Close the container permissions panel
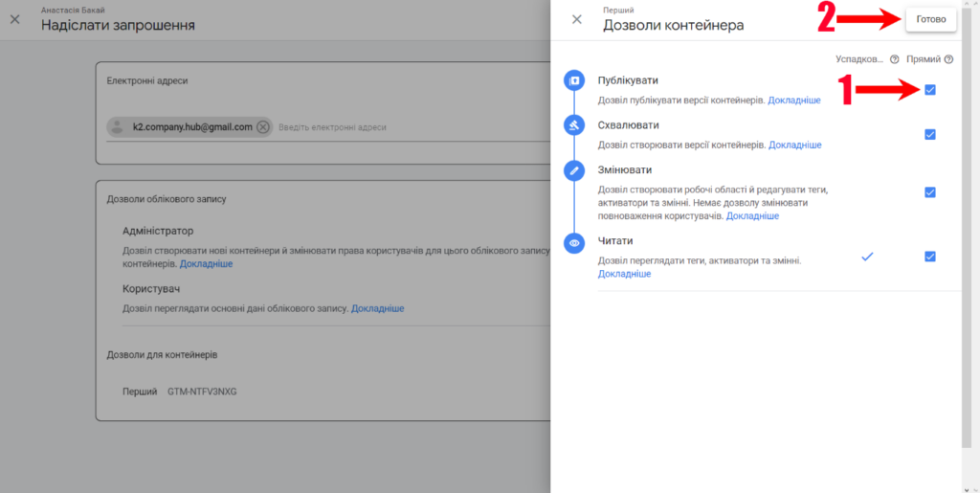The image size is (980, 493). pyautogui.click(x=576, y=19)
